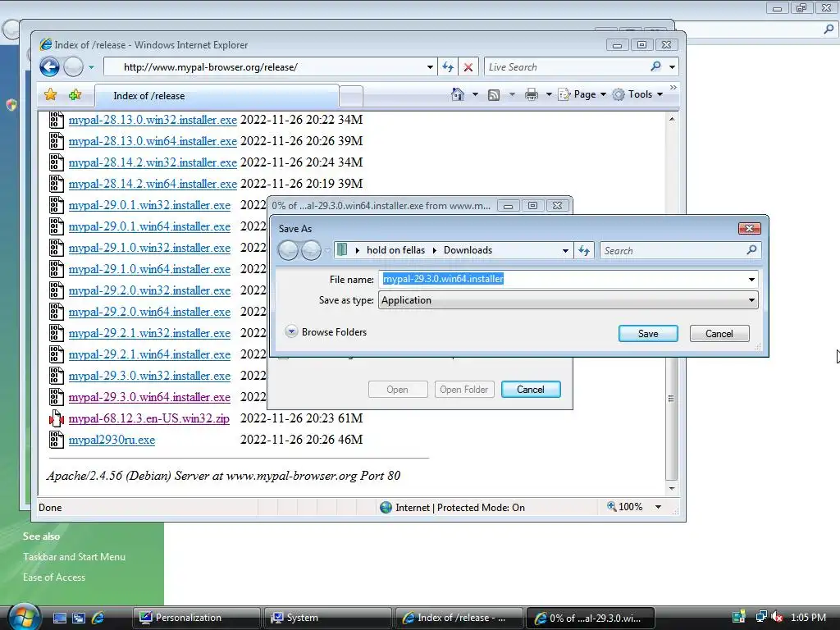
Task: Open the mypal2930ru.exe link
Action: (112, 441)
